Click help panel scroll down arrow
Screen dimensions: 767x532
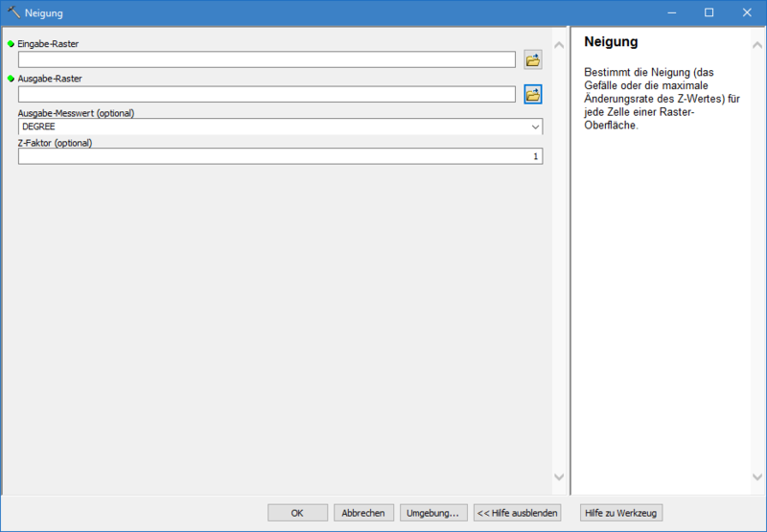click(757, 476)
